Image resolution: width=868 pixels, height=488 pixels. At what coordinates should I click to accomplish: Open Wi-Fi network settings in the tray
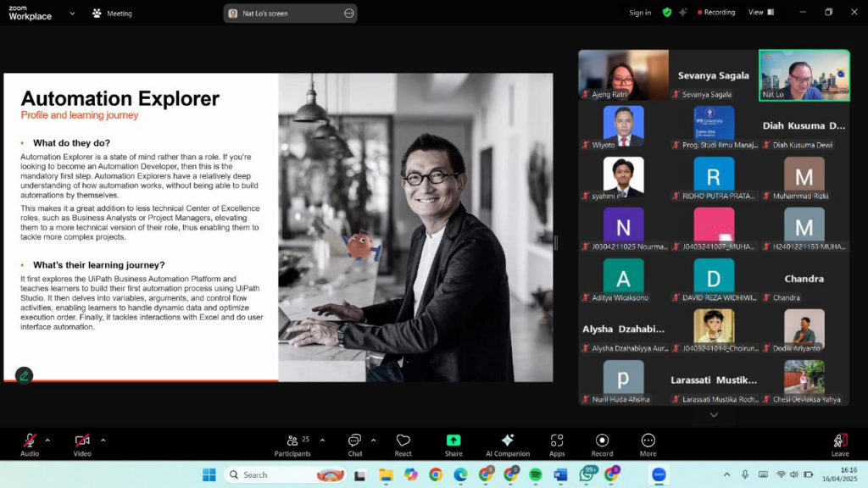point(781,474)
